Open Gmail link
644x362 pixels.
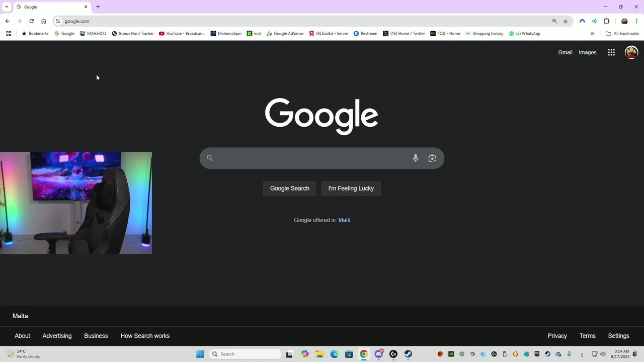coord(565,52)
